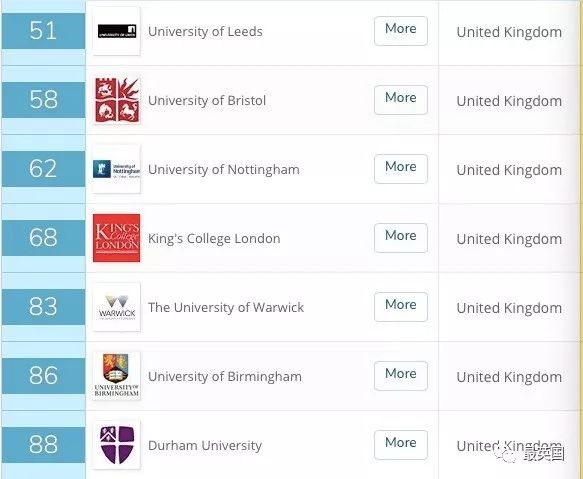Expand More for University of Nottingham
The width and height of the screenshot is (583, 479).
click(x=401, y=169)
